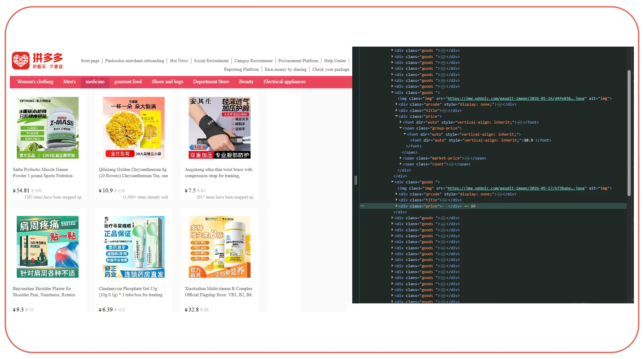Click Clindamycin Phosphate Gel title
The width and height of the screenshot is (644, 359).
[x=130, y=292]
